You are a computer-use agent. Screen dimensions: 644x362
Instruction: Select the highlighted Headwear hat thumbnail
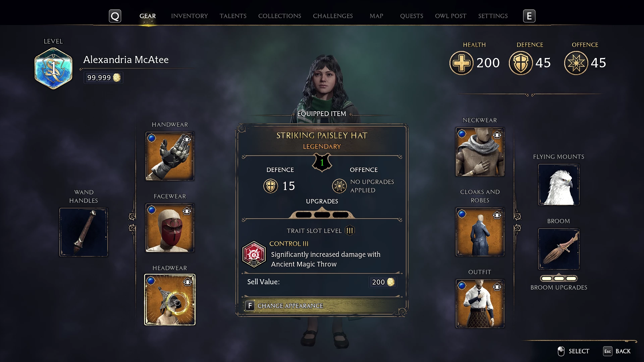[x=170, y=300]
